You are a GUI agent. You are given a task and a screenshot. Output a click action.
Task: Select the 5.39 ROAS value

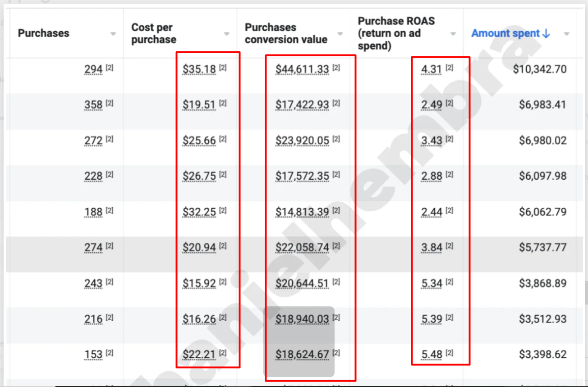point(431,319)
